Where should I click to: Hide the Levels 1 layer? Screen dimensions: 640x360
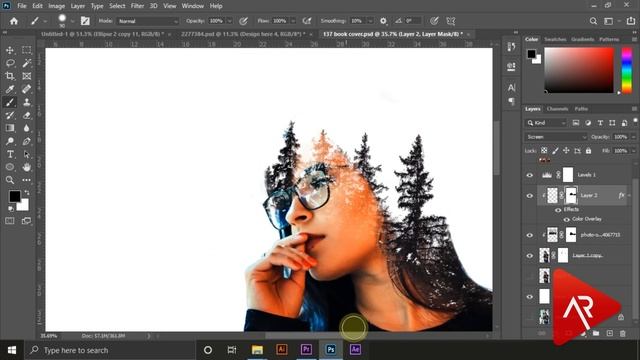click(530, 175)
